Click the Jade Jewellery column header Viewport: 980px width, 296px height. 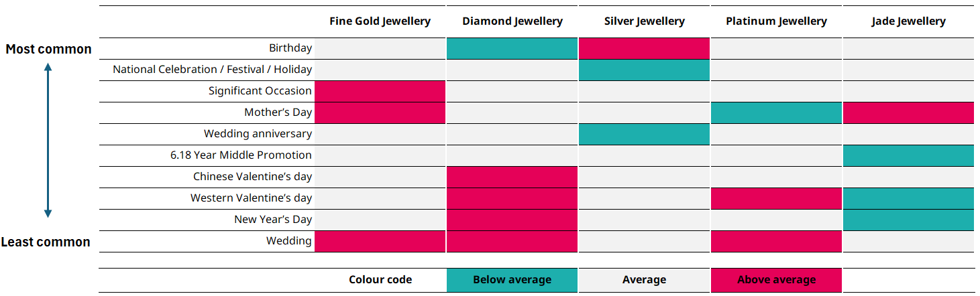(x=908, y=21)
